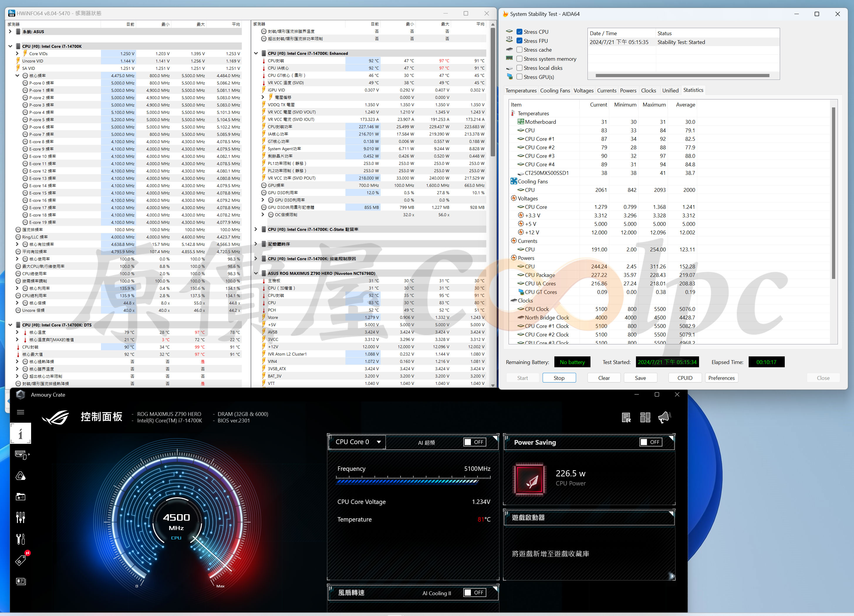Enable the Stress system memory checkbox
This screenshot has width=854, height=616.
pos(519,59)
